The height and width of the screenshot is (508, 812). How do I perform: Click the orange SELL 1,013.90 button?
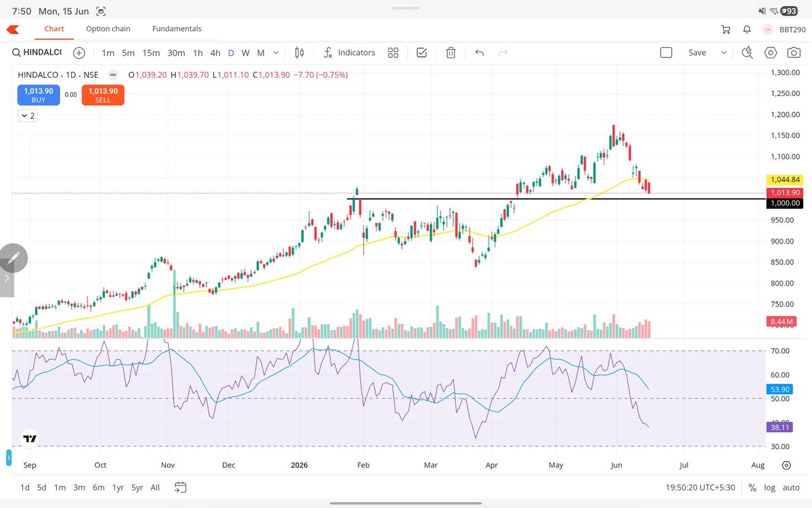pyautogui.click(x=103, y=95)
